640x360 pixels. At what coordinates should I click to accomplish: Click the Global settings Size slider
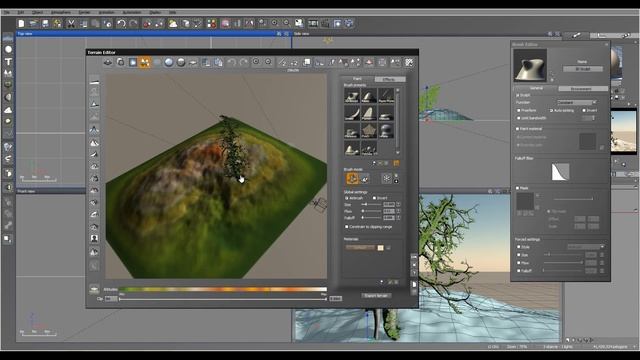372,204
